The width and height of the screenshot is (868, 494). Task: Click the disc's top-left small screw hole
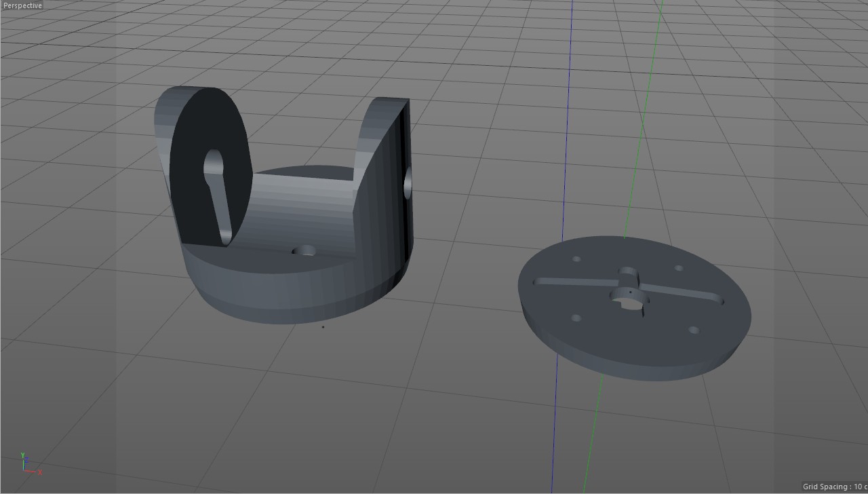(577, 259)
